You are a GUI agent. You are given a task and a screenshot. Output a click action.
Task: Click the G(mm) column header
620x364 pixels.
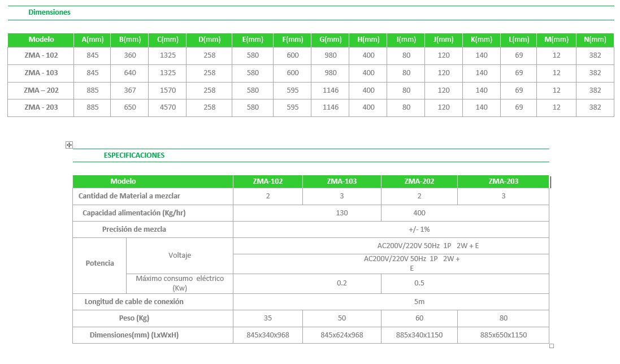pos(330,40)
